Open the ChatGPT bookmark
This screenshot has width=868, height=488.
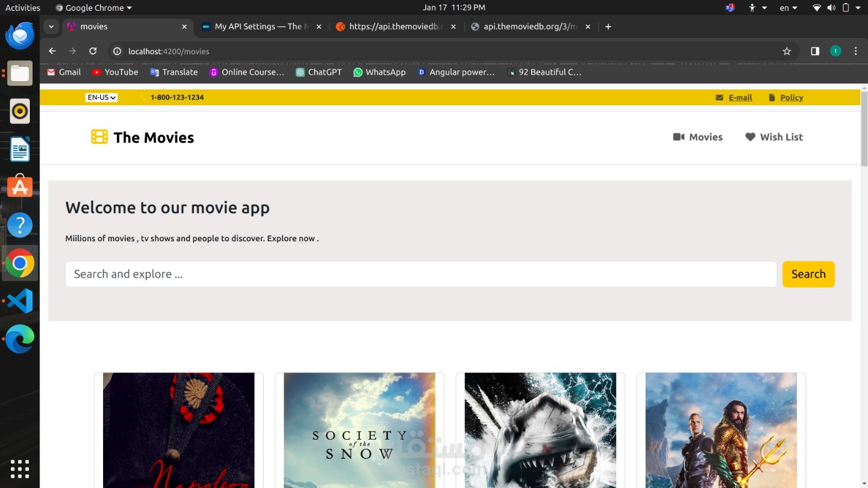[x=318, y=72]
